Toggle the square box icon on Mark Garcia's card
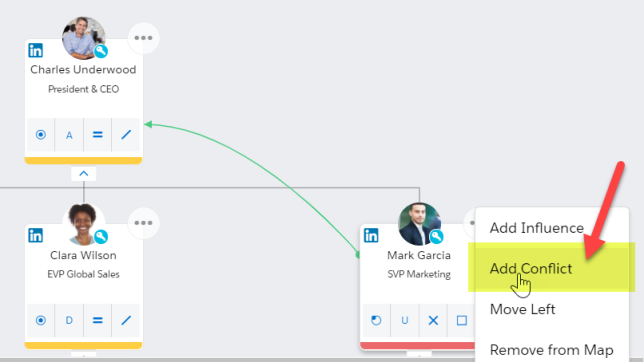This screenshot has width=644, height=362. click(462, 320)
